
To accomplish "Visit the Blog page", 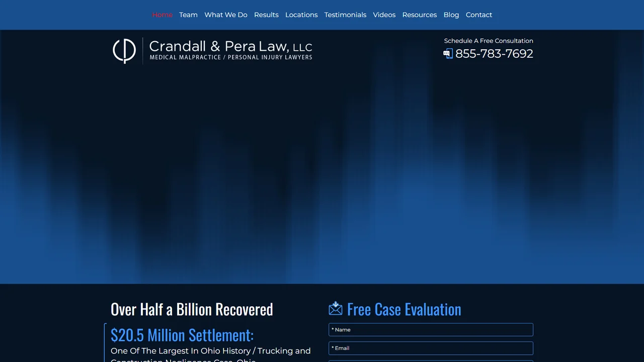I will (451, 15).
